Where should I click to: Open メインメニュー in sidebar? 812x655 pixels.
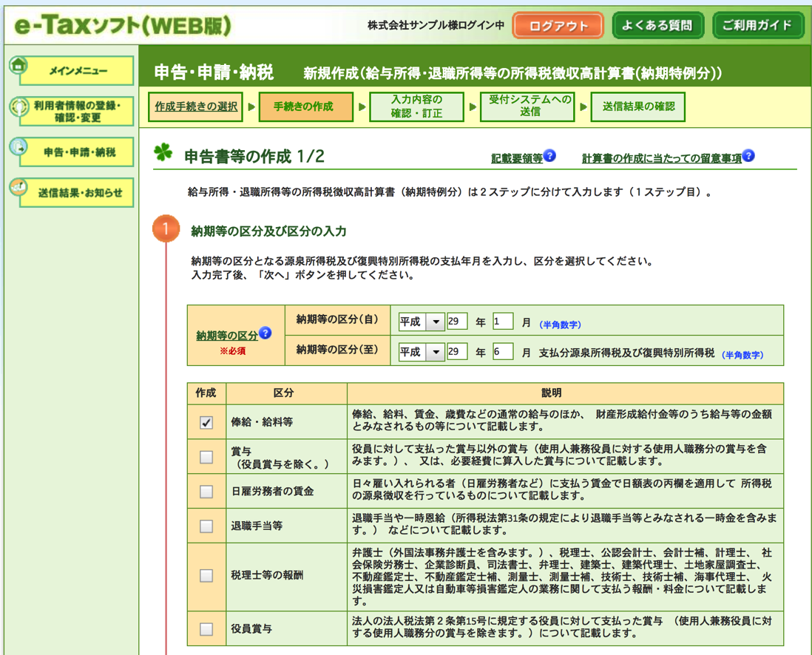(x=77, y=71)
